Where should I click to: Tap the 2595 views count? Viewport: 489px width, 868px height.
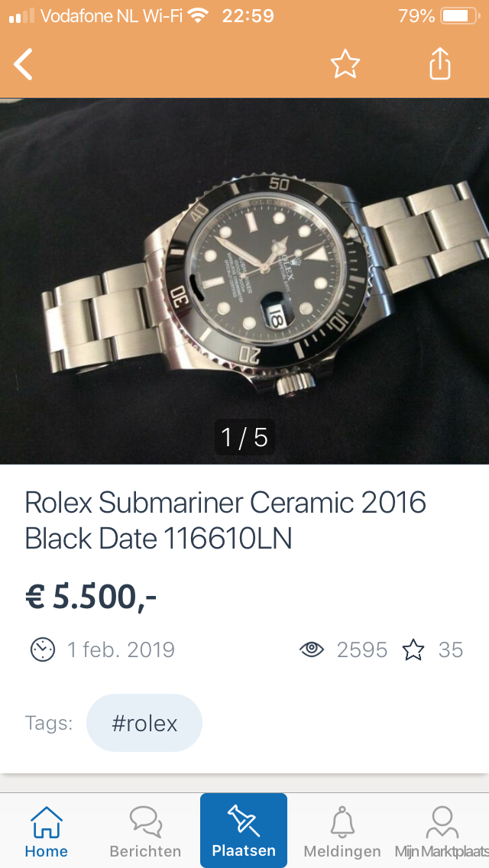(361, 650)
